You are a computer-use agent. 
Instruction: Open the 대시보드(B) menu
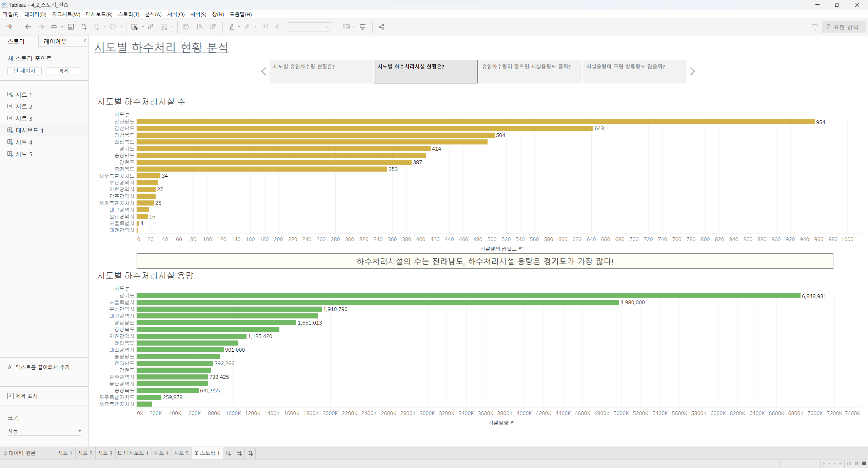tap(99, 14)
